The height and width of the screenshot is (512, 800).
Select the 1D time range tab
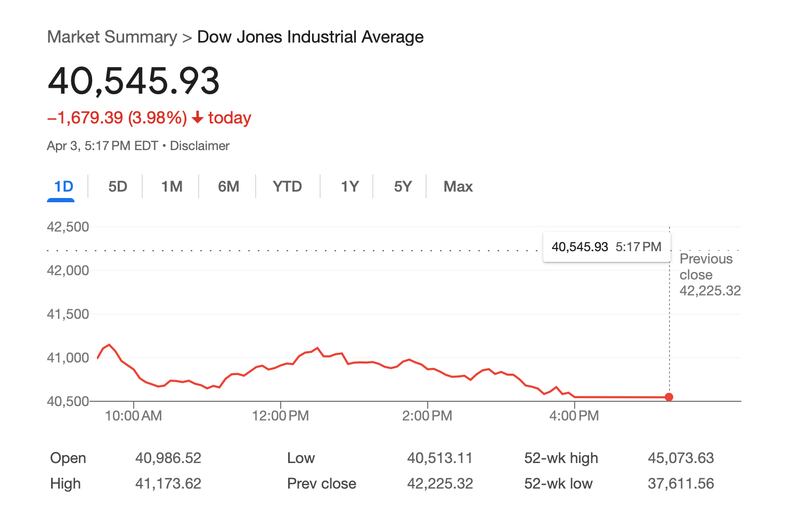pyautogui.click(x=63, y=186)
